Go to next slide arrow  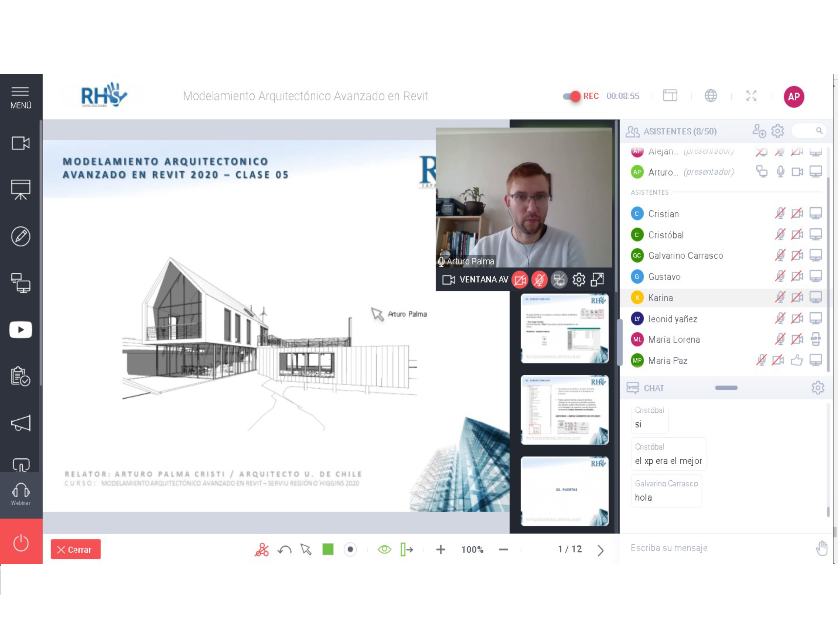[x=600, y=551]
